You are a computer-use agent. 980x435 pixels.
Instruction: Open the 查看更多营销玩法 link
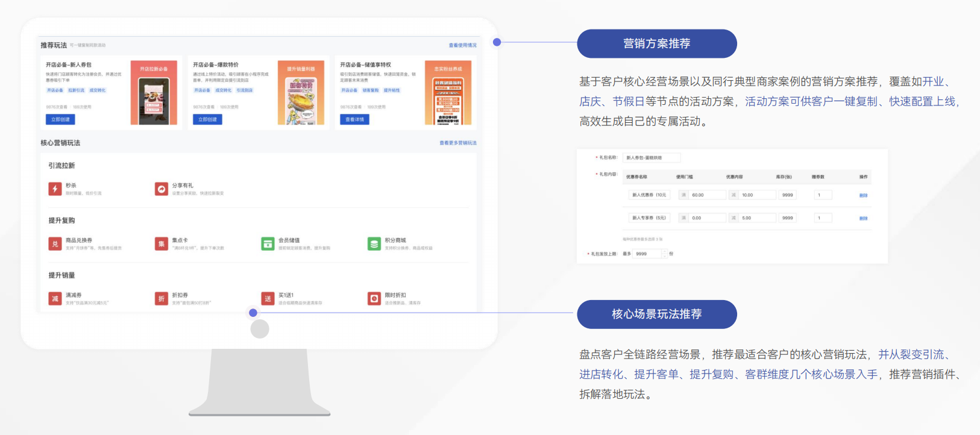[458, 143]
